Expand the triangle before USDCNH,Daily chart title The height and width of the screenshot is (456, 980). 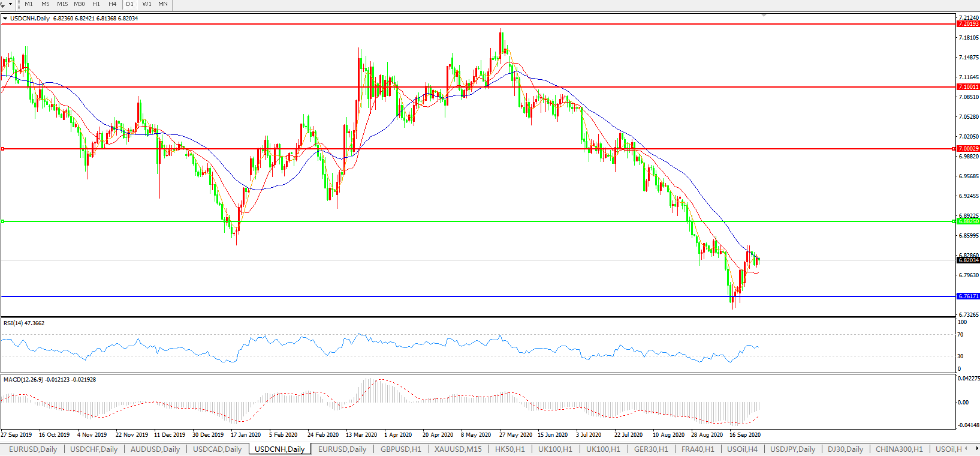[5, 19]
